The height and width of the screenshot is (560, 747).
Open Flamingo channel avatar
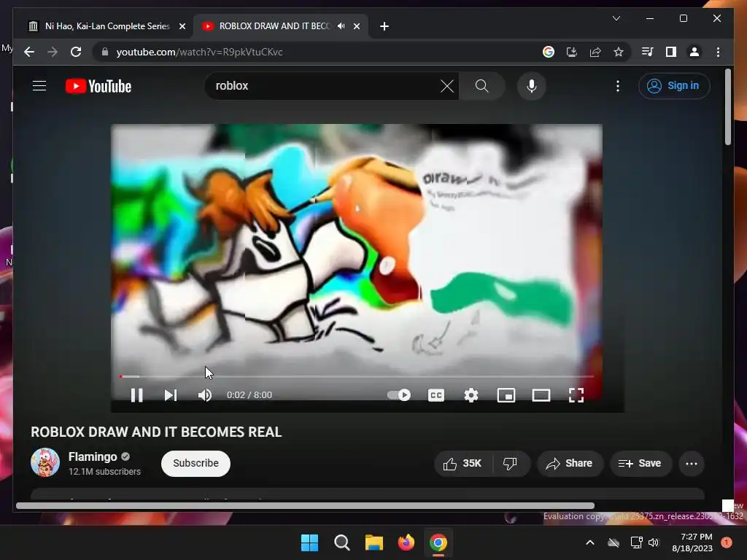coord(45,462)
